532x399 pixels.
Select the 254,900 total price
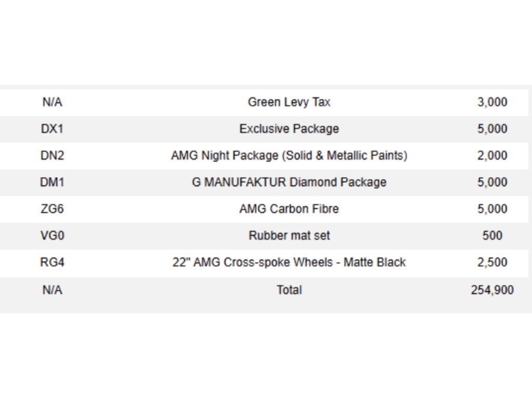tap(493, 290)
